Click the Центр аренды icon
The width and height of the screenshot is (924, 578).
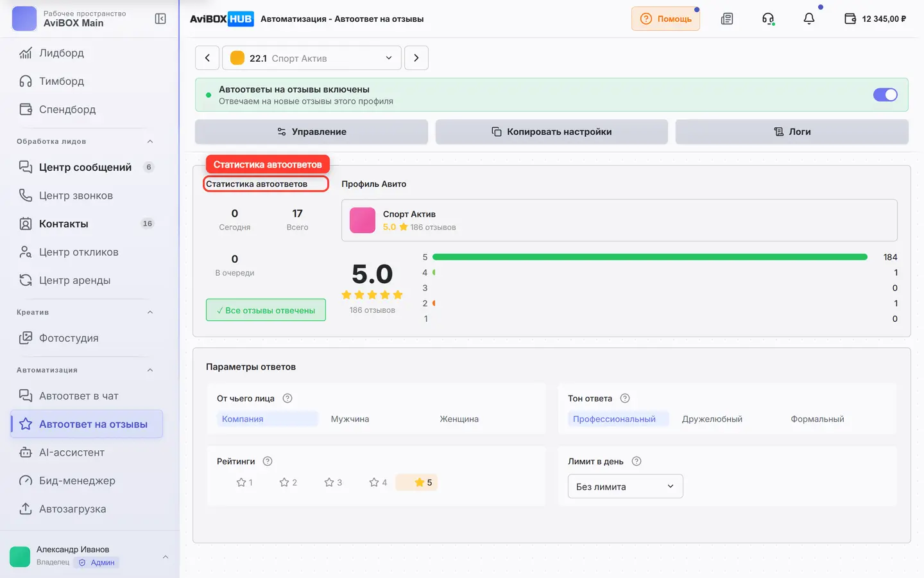tap(26, 280)
